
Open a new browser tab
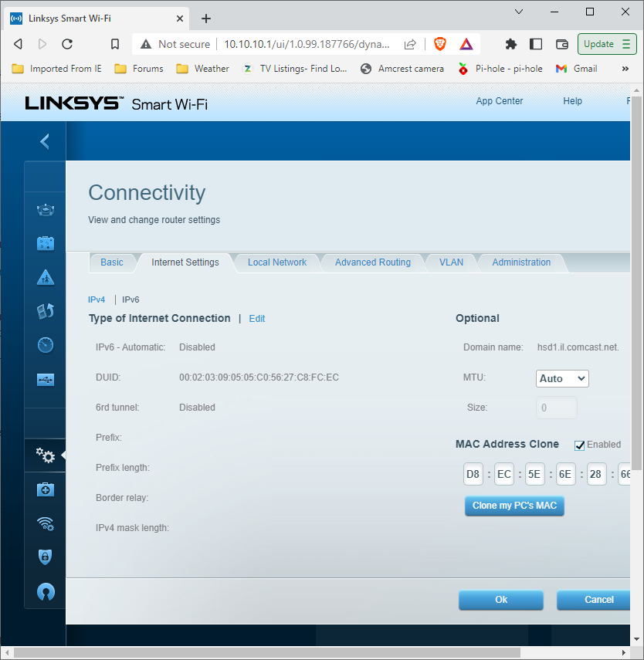(x=206, y=19)
